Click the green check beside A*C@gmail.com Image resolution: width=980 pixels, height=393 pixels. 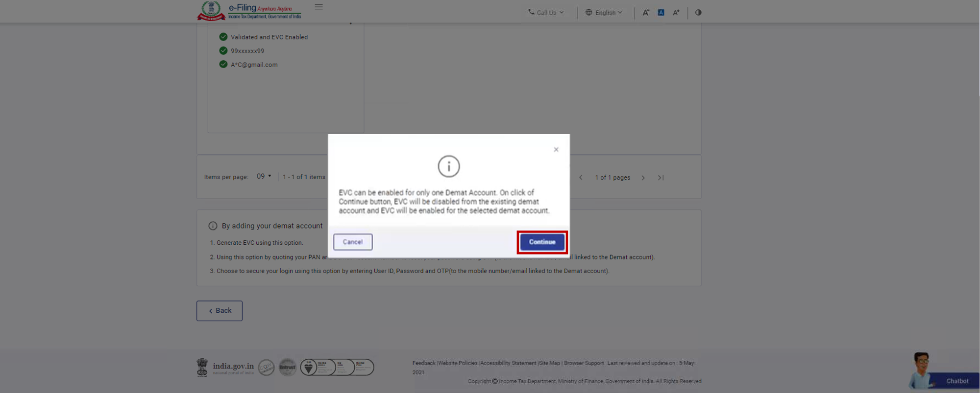click(x=223, y=64)
